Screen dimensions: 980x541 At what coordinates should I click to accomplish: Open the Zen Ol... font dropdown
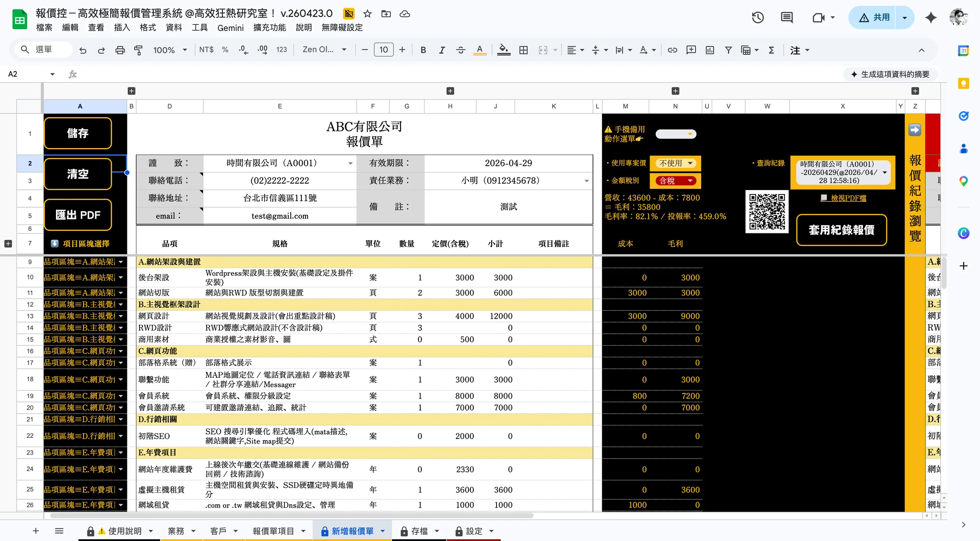click(325, 50)
